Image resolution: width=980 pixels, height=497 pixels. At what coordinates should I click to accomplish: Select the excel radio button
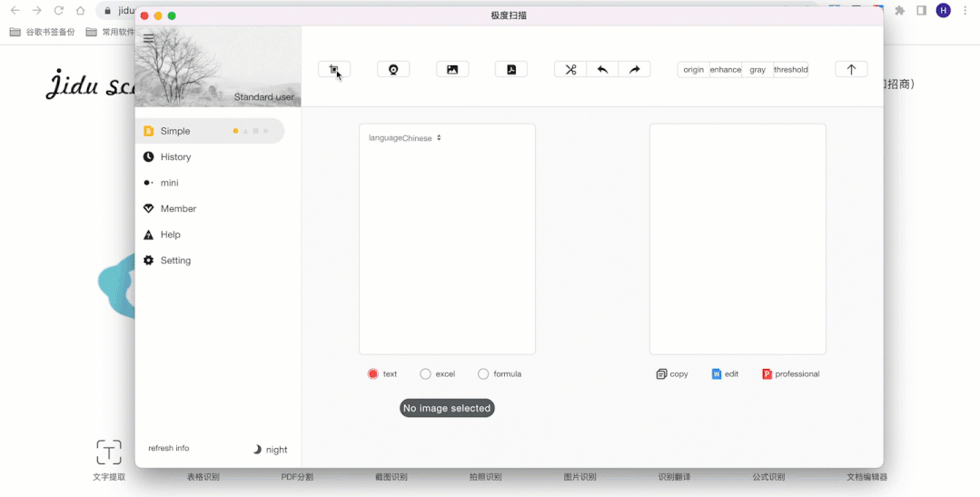coord(426,374)
